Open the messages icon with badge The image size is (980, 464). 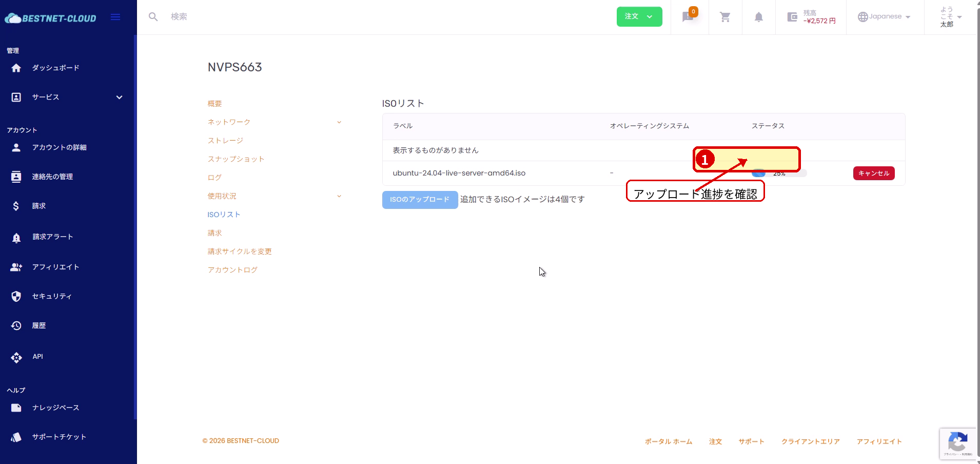pos(688,17)
